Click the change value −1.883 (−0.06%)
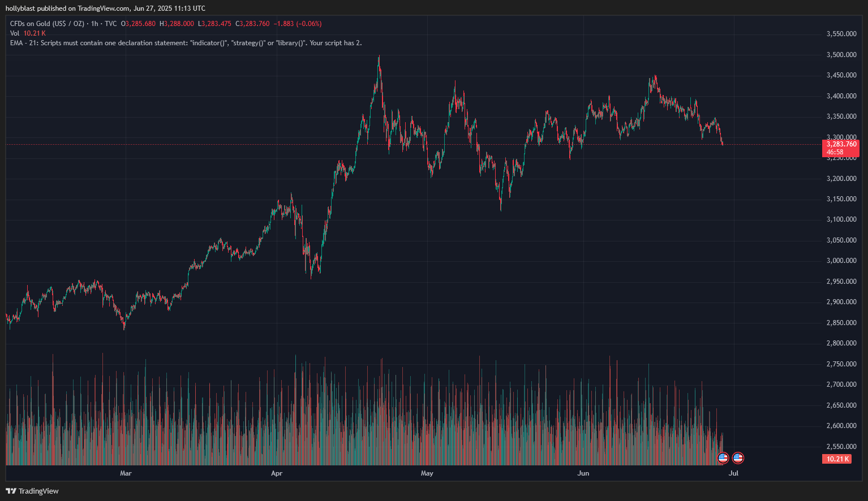This screenshot has width=868, height=501. click(298, 24)
